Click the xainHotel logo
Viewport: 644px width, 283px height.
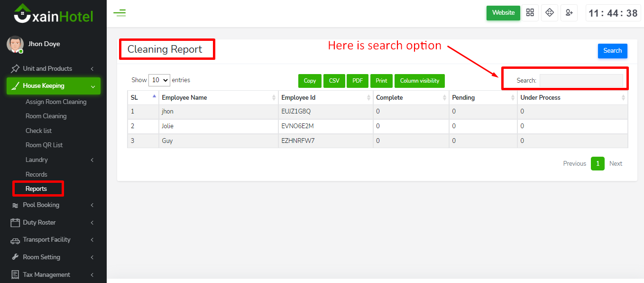click(53, 14)
